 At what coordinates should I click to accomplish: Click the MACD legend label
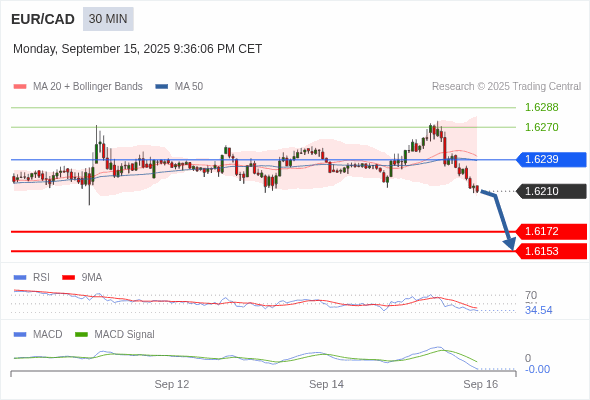tap(48, 335)
